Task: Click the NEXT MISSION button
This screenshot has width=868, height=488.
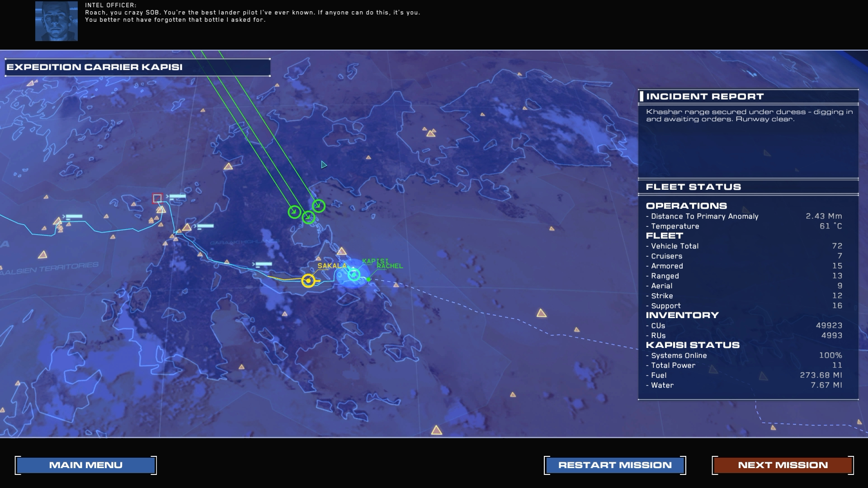Action: click(x=783, y=465)
